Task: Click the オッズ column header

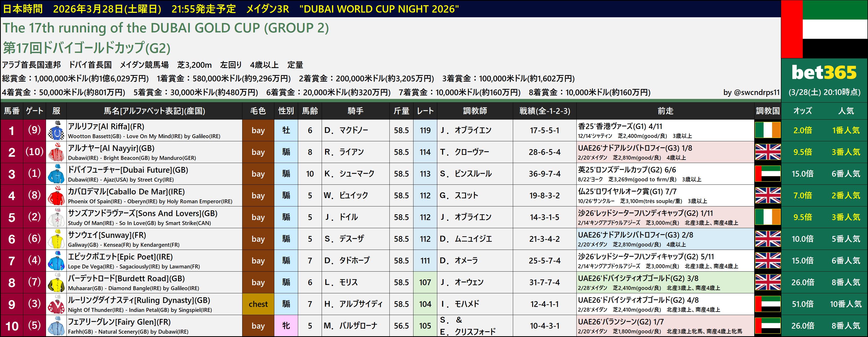Action: pos(803,111)
